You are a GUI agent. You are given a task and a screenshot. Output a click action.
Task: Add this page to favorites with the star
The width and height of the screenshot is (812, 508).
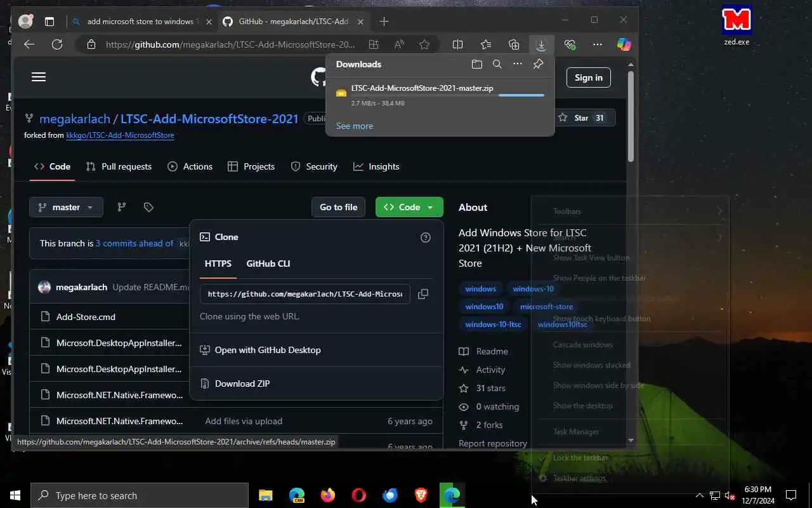(424, 44)
